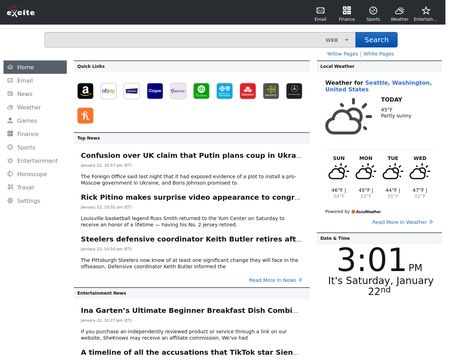Click the Top News section header
This screenshot has height=360, width=450.
192,138
